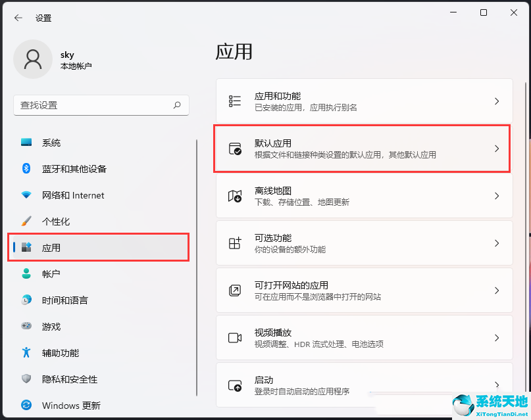
Task: Click the 隐私和安全性 shield icon
Action: point(26,379)
